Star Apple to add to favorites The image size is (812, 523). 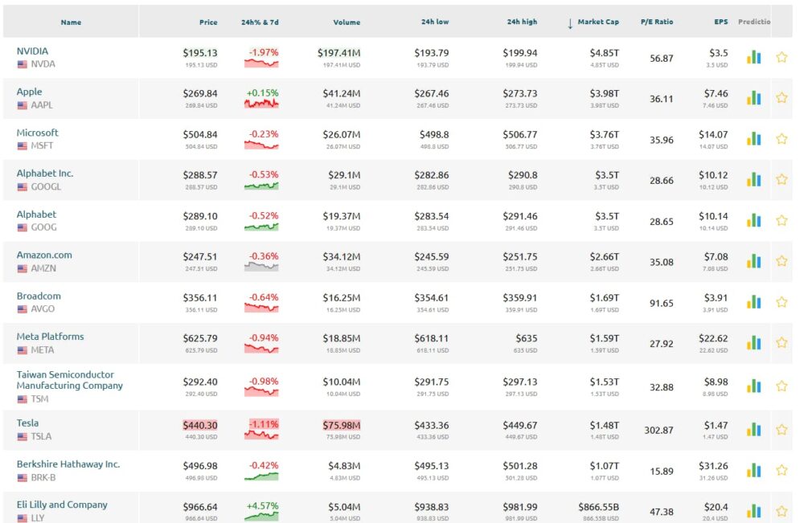pyautogui.click(x=781, y=98)
